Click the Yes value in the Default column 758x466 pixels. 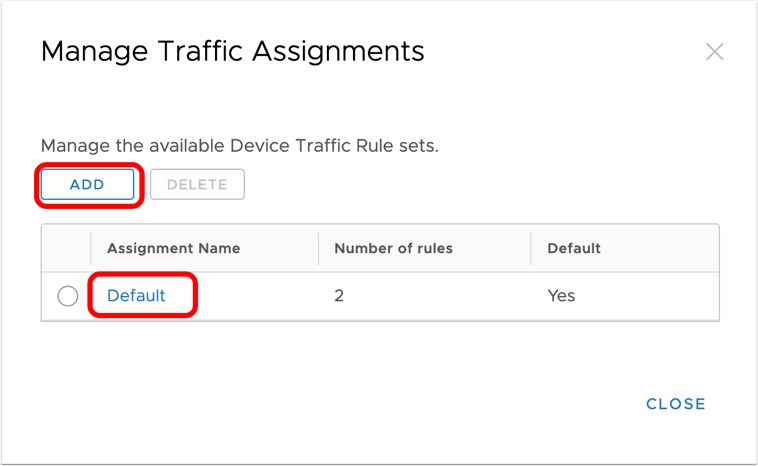(x=561, y=296)
